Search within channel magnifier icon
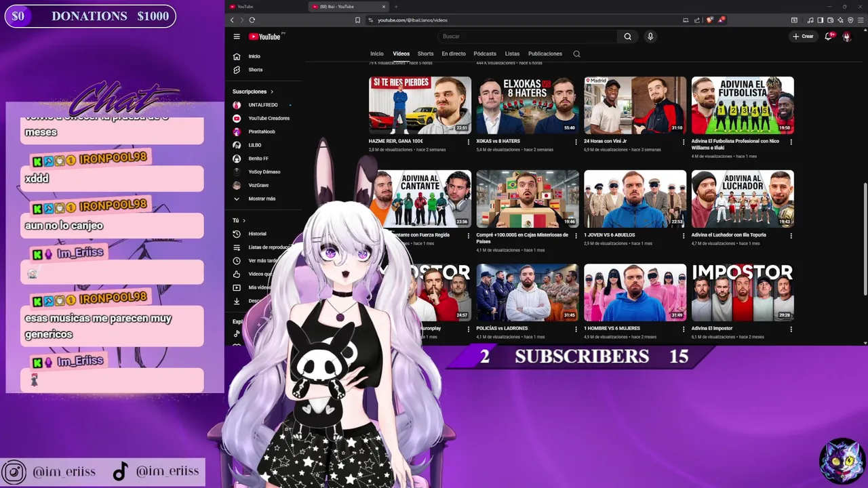The width and height of the screenshot is (868, 488). [577, 54]
